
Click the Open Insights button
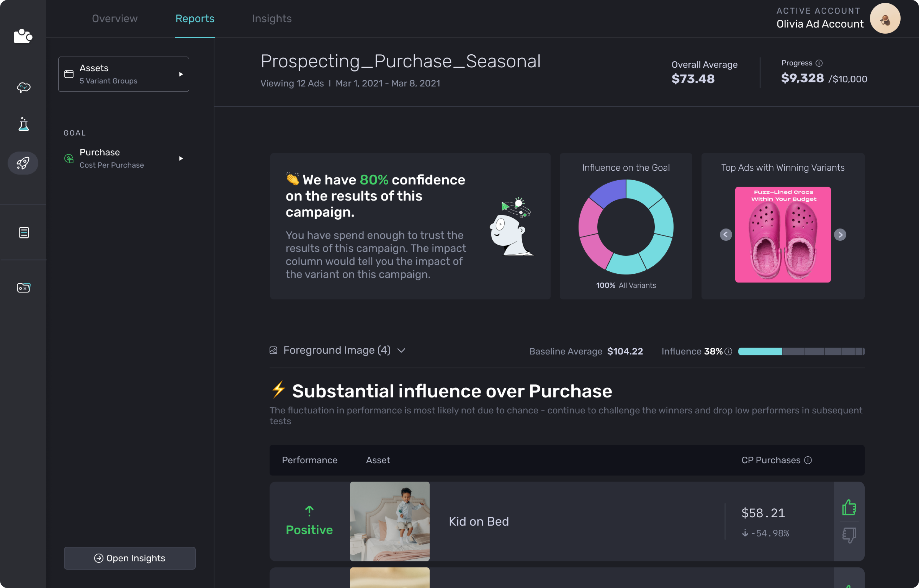pyautogui.click(x=129, y=558)
